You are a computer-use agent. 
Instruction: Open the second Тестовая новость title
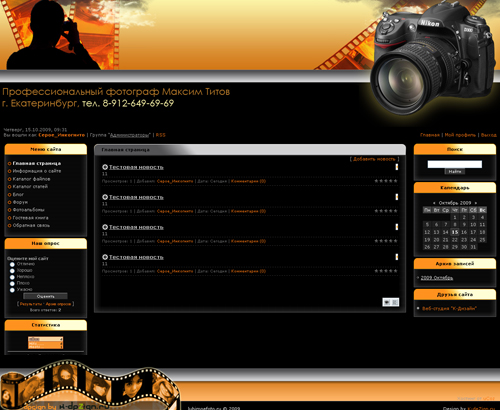(x=136, y=197)
